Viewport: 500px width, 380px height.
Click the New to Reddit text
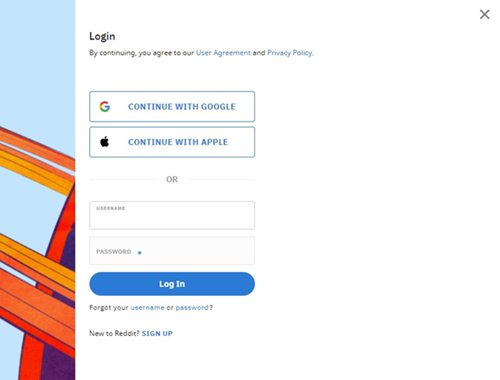pyautogui.click(x=114, y=333)
